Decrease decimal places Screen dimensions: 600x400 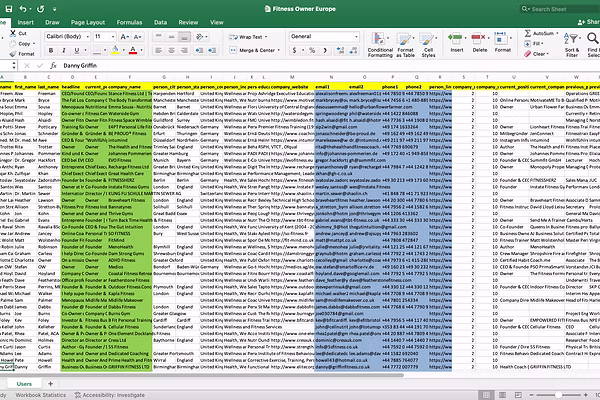click(x=354, y=50)
